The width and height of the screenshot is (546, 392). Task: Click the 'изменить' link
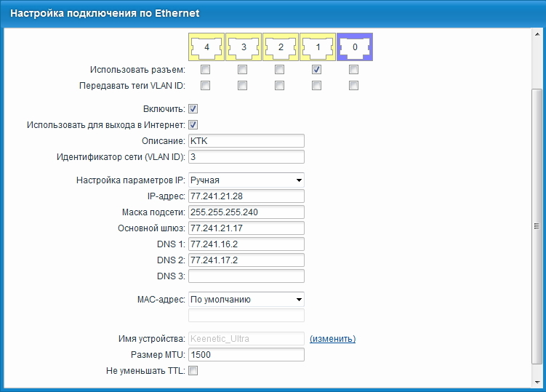point(332,339)
